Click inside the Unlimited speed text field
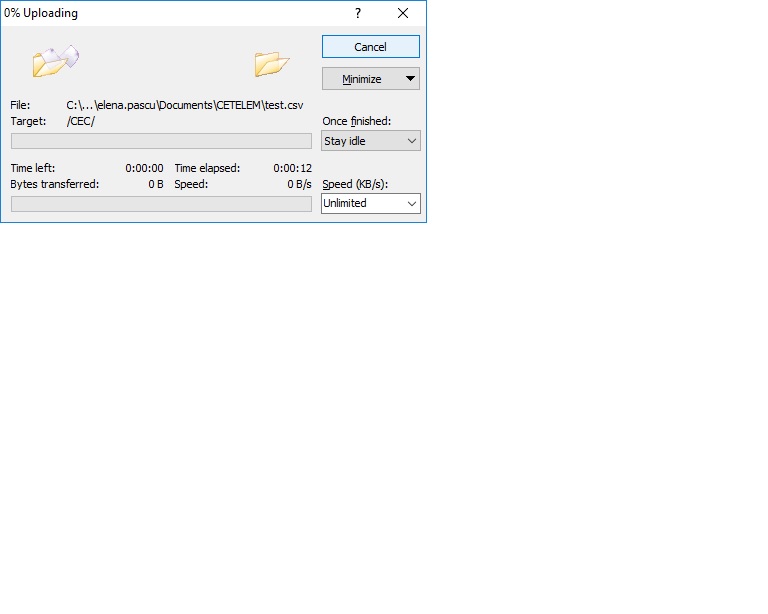The width and height of the screenshot is (768, 614). 358,203
